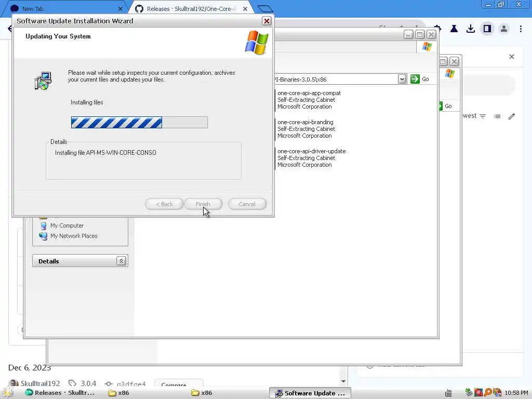Switch to second x86 folder taskbar button
Screen dimensions: 532x399
[202, 393]
